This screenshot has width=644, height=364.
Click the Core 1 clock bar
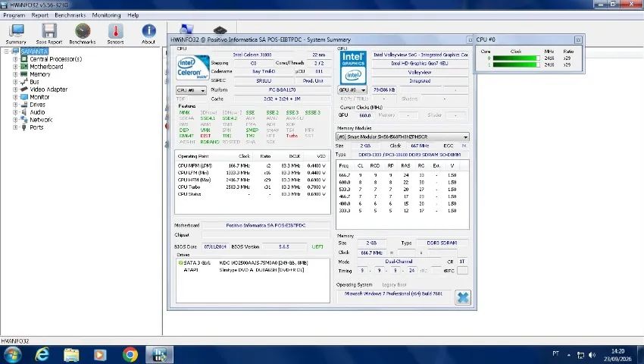[x=516, y=65]
